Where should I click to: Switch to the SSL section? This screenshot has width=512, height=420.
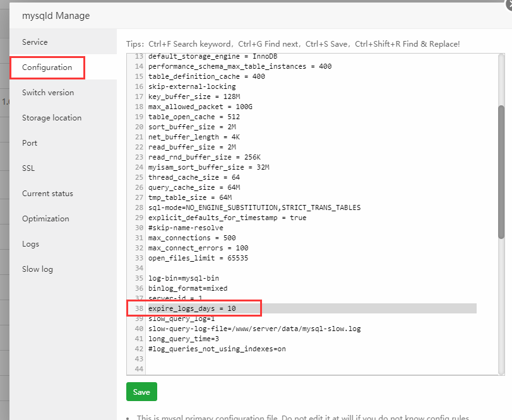(x=28, y=168)
